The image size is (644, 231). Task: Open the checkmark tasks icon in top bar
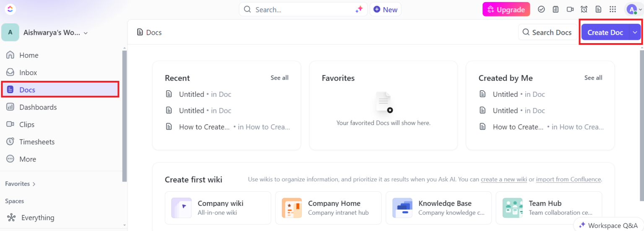(x=541, y=9)
